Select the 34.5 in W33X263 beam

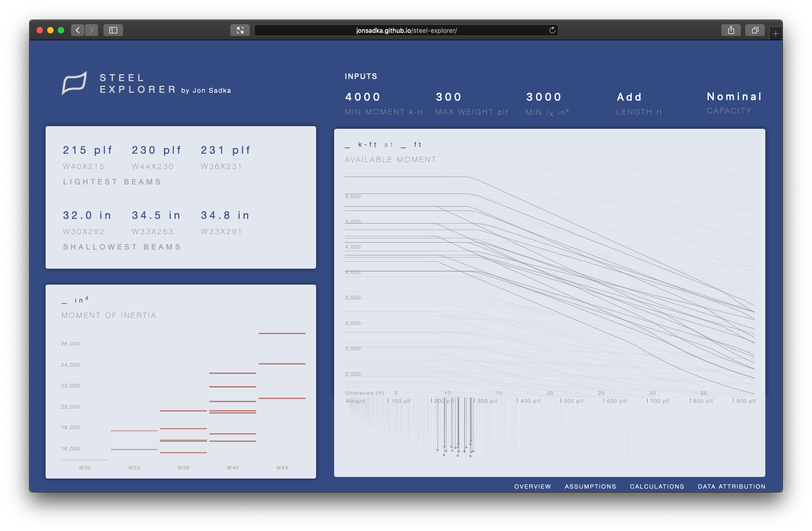coord(156,222)
